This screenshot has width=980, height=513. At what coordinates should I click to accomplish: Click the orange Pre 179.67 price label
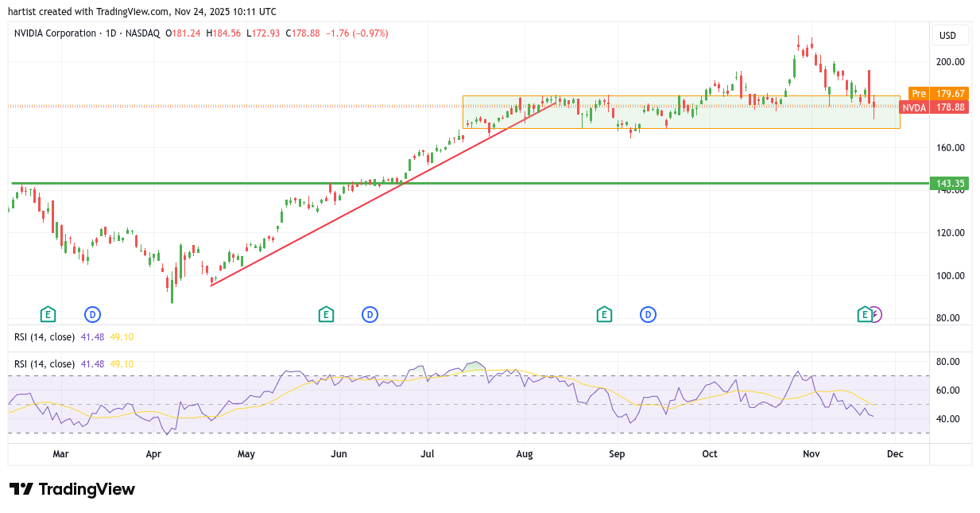point(939,94)
